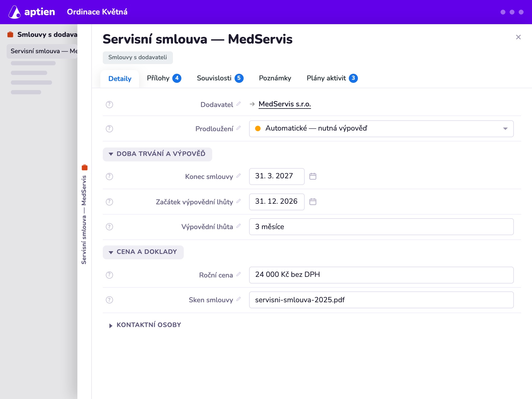Select Servisní smlouva item in sidebar list

(x=42, y=51)
